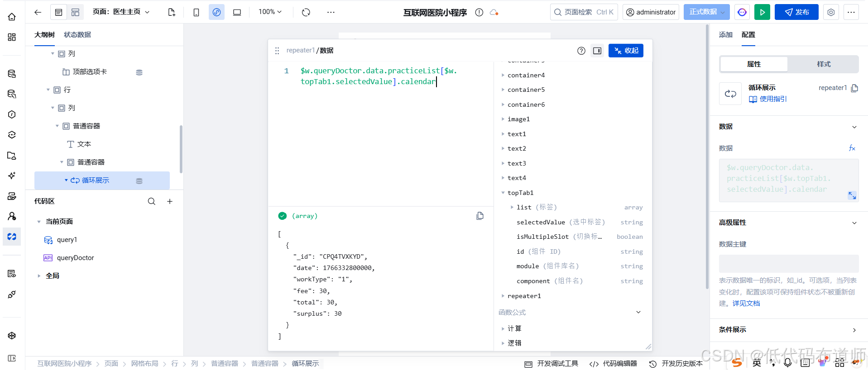Switch to the 添加 tab
This screenshot has width=868, height=370.
726,35
